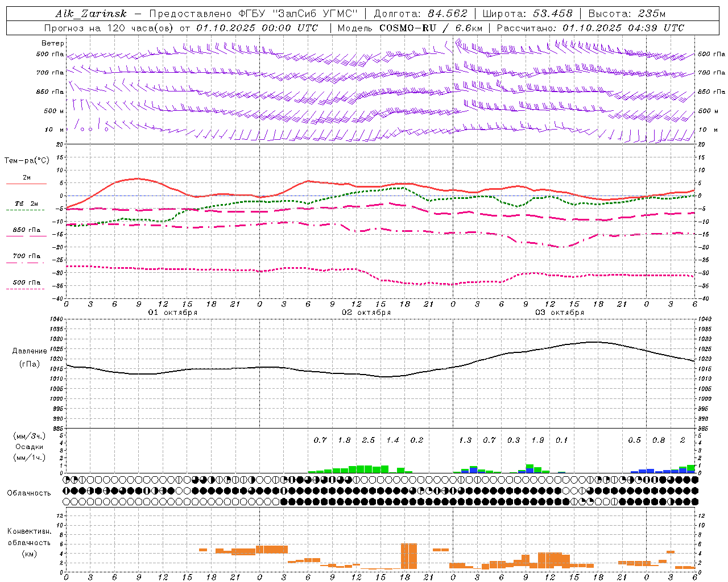
Task: Click the 1.8 precipitation value
Action: [344, 440]
